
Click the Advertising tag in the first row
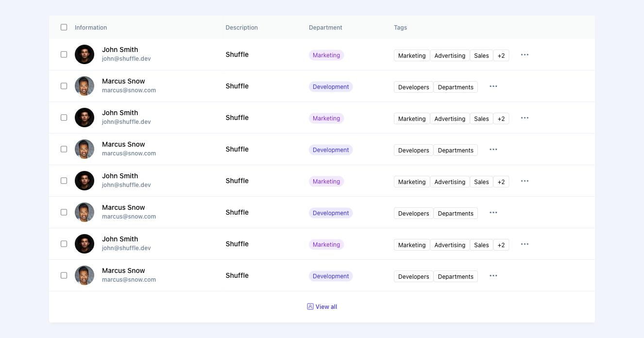pyautogui.click(x=450, y=55)
